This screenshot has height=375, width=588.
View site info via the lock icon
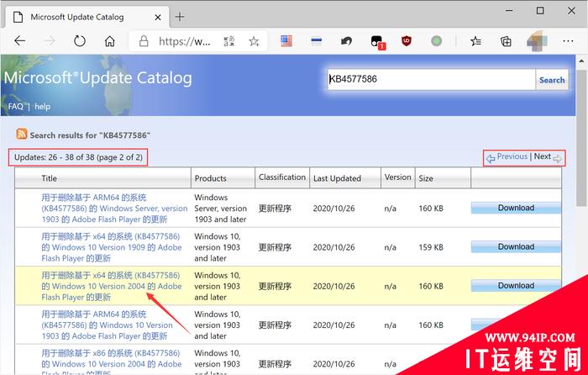click(x=144, y=41)
